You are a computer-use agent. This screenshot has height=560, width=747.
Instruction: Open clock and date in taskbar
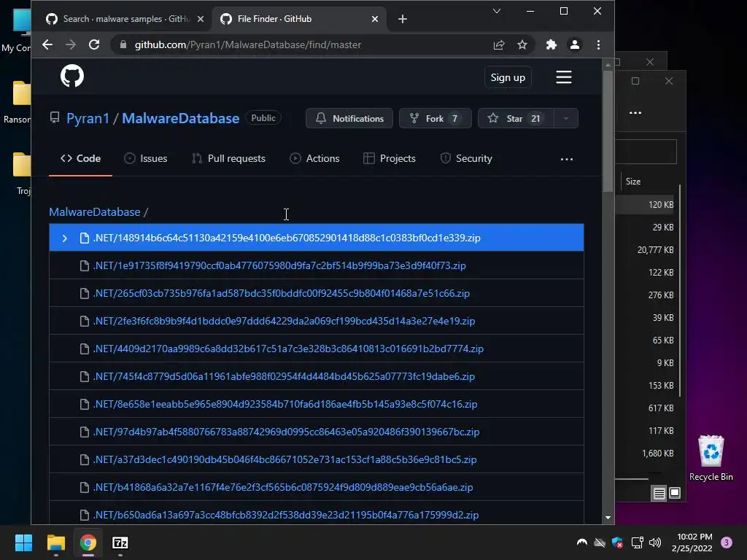click(692, 542)
